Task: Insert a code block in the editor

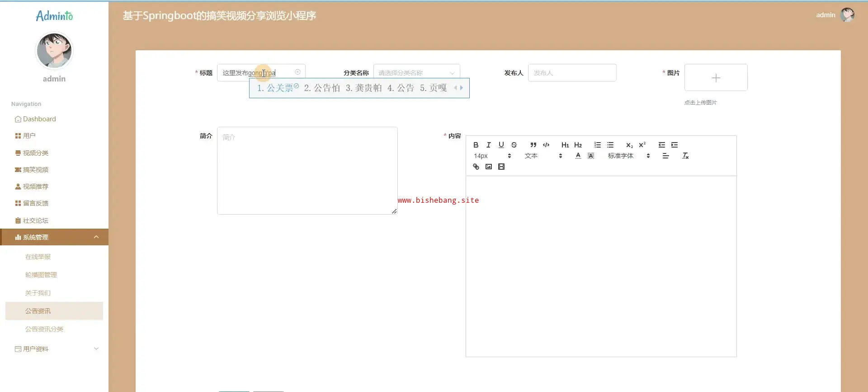Action: coord(546,145)
